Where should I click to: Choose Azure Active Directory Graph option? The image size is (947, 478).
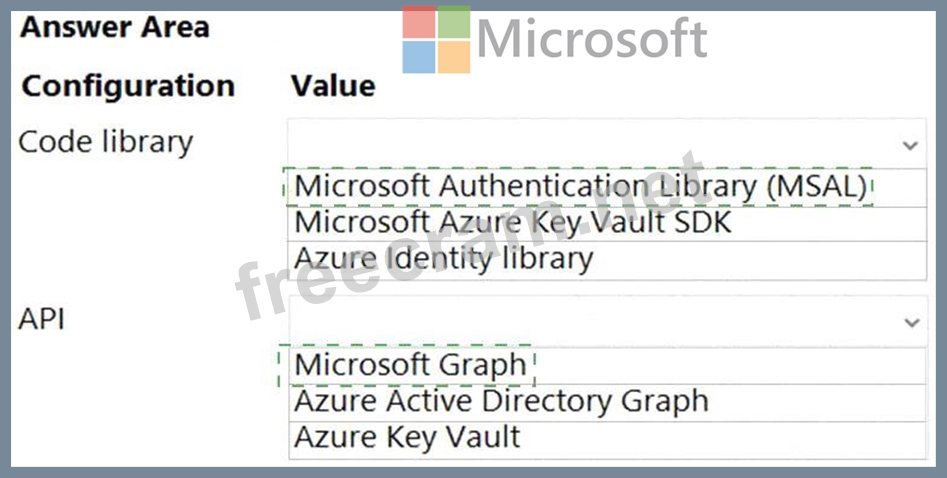pos(501,401)
